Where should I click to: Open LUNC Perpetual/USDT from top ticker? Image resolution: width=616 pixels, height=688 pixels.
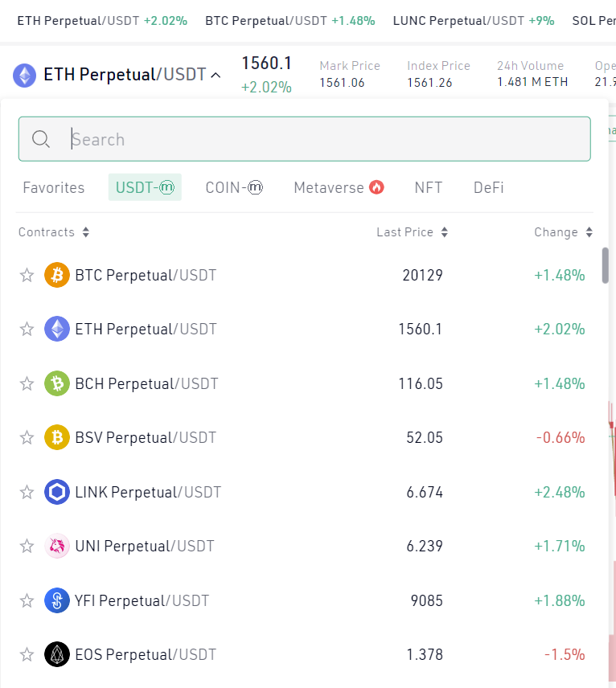[473, 20]
